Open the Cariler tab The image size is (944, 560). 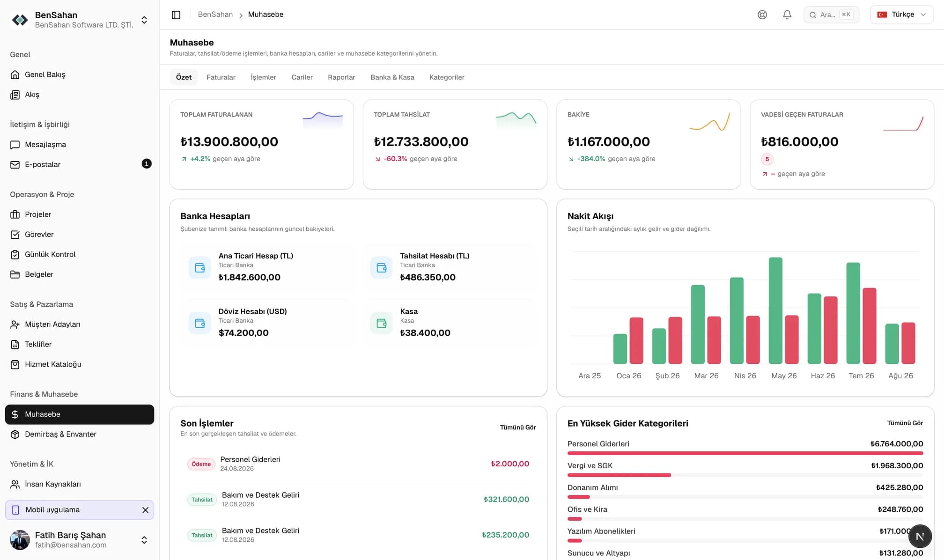tap(302, 77)
